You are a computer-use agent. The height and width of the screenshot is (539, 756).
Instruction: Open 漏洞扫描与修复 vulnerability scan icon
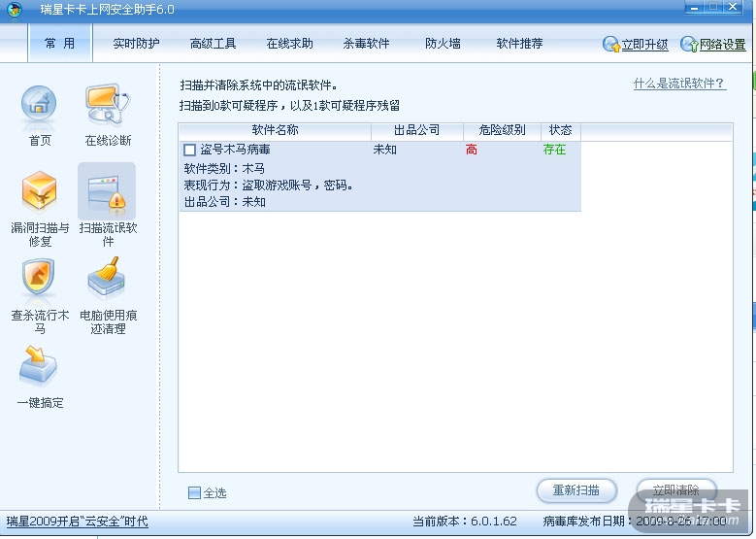click(x=39, y=191)
